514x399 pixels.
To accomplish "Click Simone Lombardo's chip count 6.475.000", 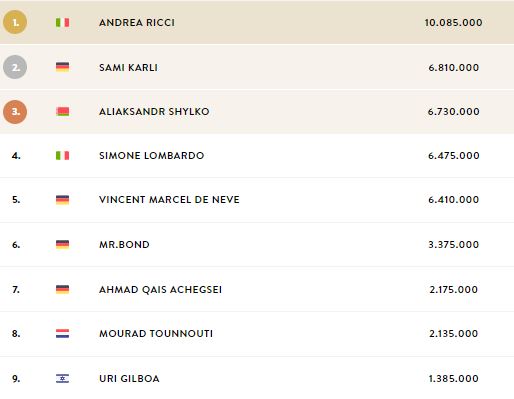I will 454,155.
